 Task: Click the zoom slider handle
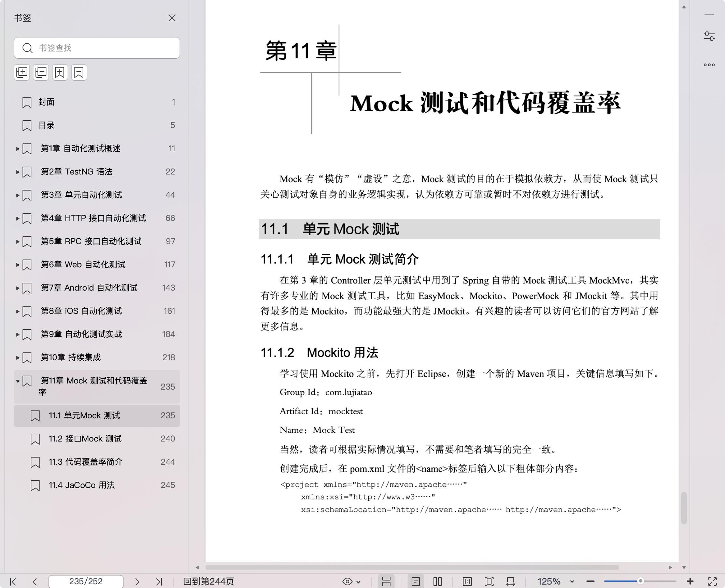[x=641, y=581]
